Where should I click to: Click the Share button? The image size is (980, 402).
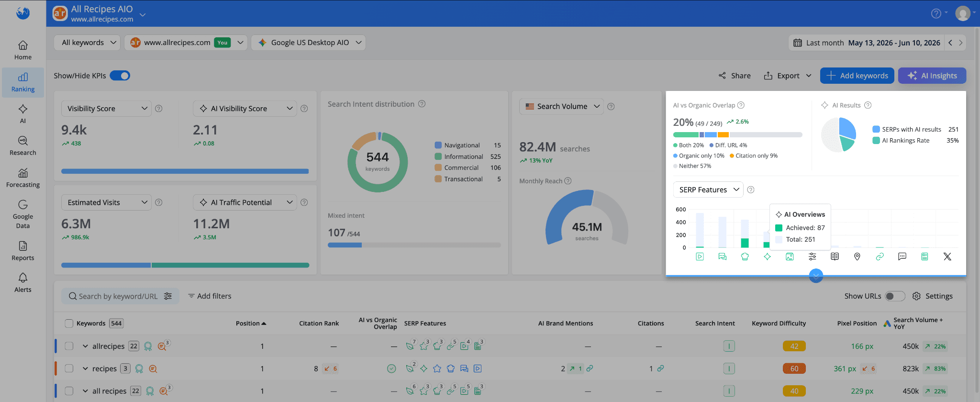[x=735, y=76]
